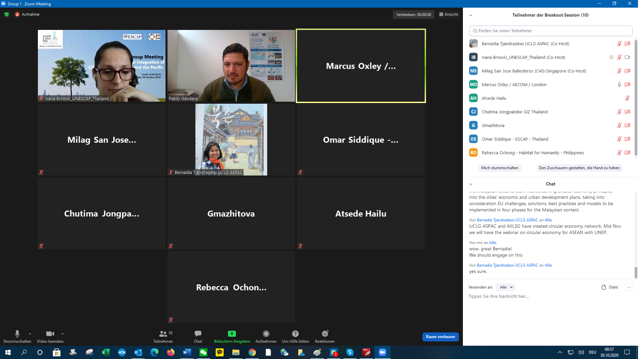Click the Um Hilfe bitten icon

295,333
